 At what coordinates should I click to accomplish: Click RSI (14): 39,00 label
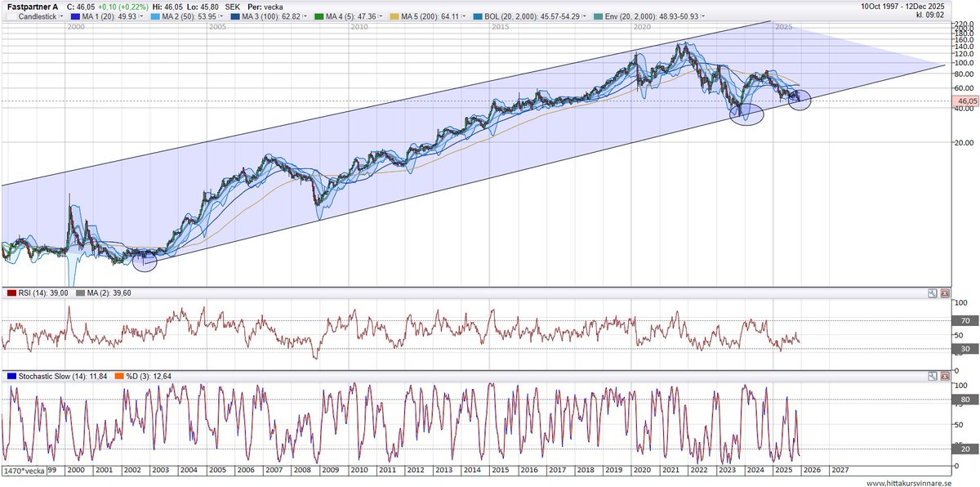(43, 293)
